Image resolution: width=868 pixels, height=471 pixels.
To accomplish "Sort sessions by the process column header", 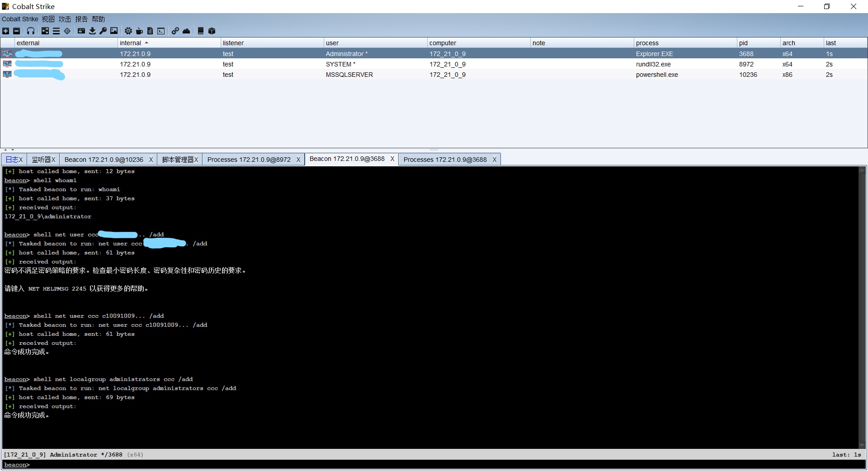I will [685, 43].
